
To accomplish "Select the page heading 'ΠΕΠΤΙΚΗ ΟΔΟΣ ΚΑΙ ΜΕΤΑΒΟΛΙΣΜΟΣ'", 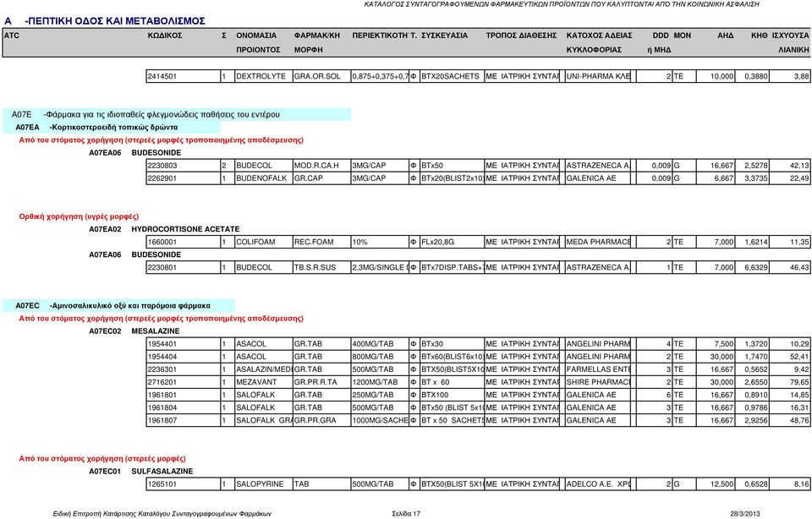I will [x=115, y=20].
